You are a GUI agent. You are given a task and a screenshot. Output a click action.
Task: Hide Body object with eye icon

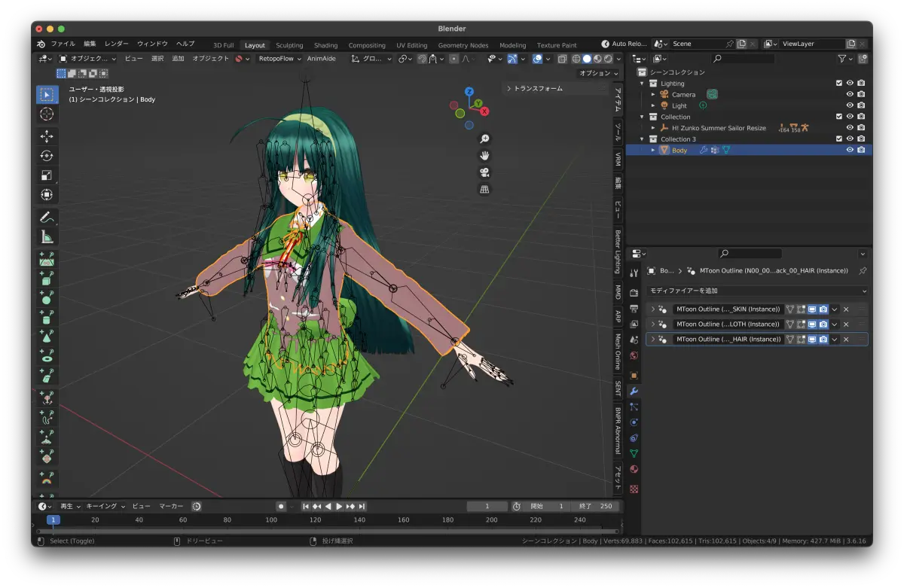click(x=850, y=150)
